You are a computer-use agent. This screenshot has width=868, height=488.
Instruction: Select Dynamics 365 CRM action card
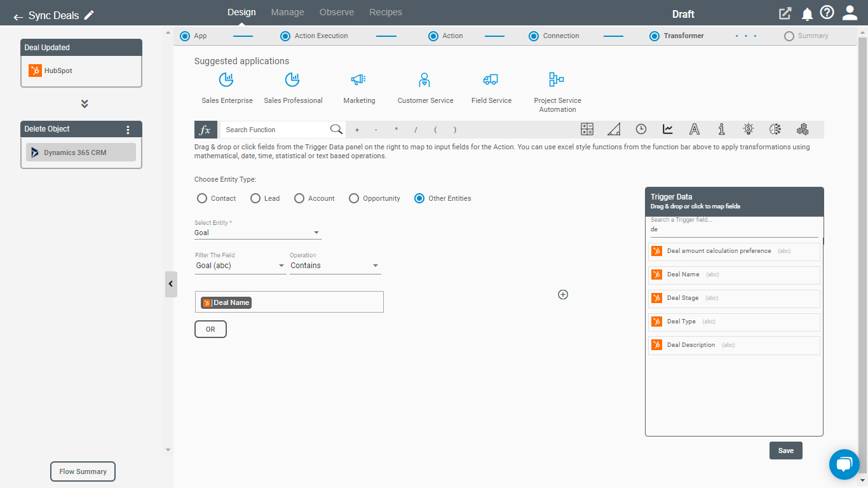click(81, 152)
